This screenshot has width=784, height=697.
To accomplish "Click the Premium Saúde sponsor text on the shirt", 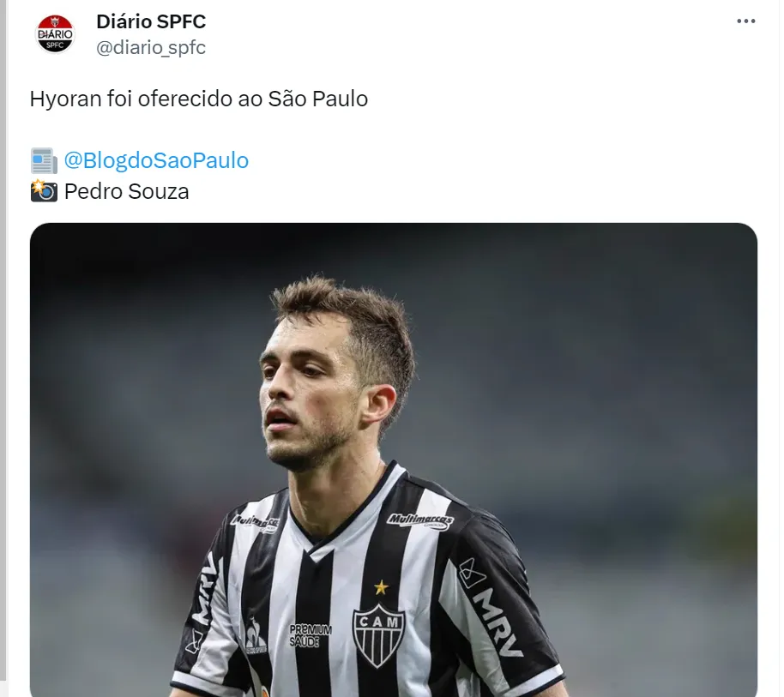I will (x=310, y=635).
